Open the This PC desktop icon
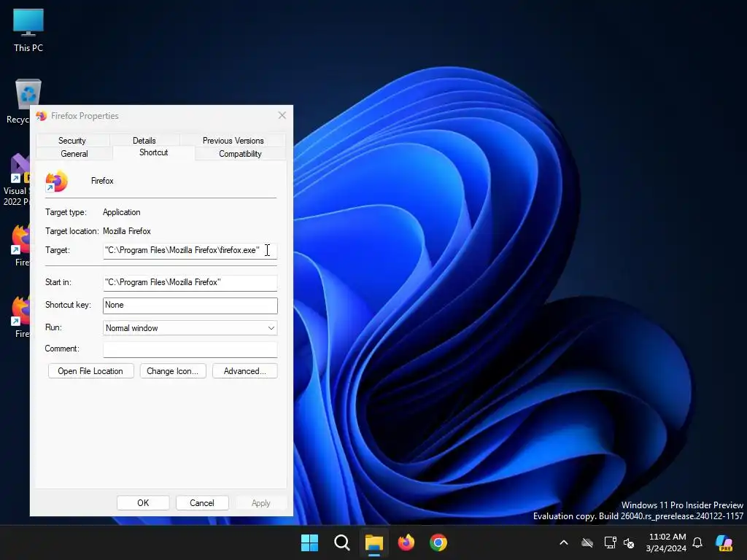 [x=28, y=30]
